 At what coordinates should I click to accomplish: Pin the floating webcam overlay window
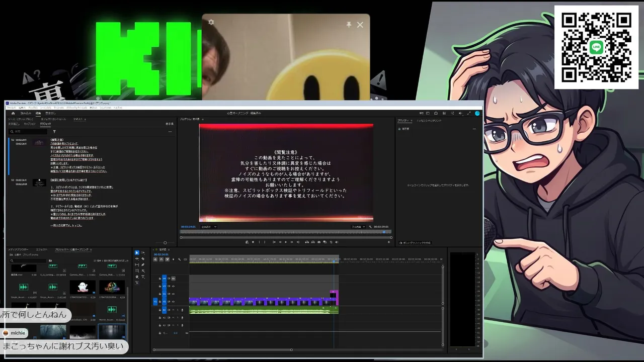pyautogui.click(x=349, y=24)
